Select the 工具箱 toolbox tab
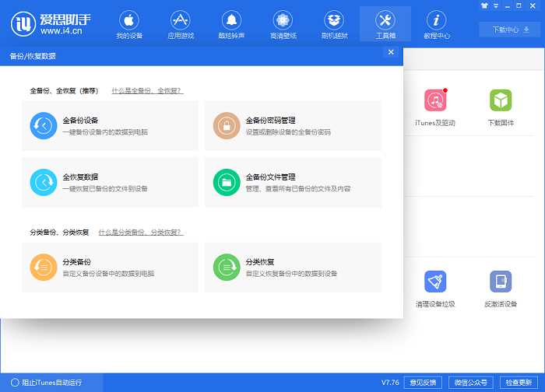 click(385, 24)
